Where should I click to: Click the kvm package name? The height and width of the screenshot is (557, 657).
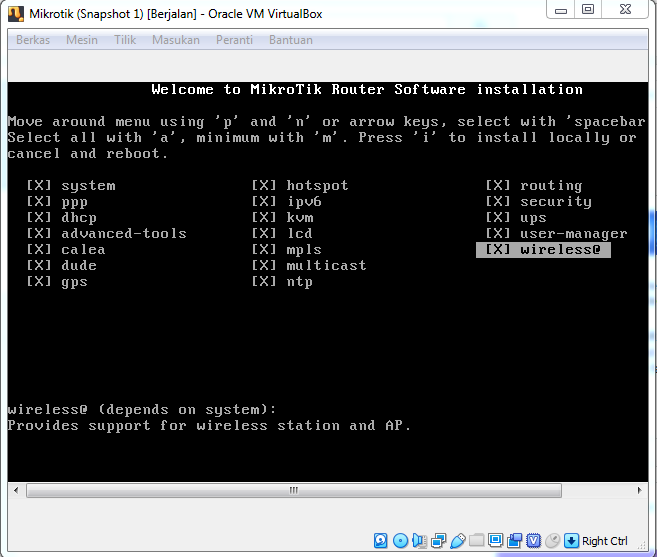(x=300, y=217)
